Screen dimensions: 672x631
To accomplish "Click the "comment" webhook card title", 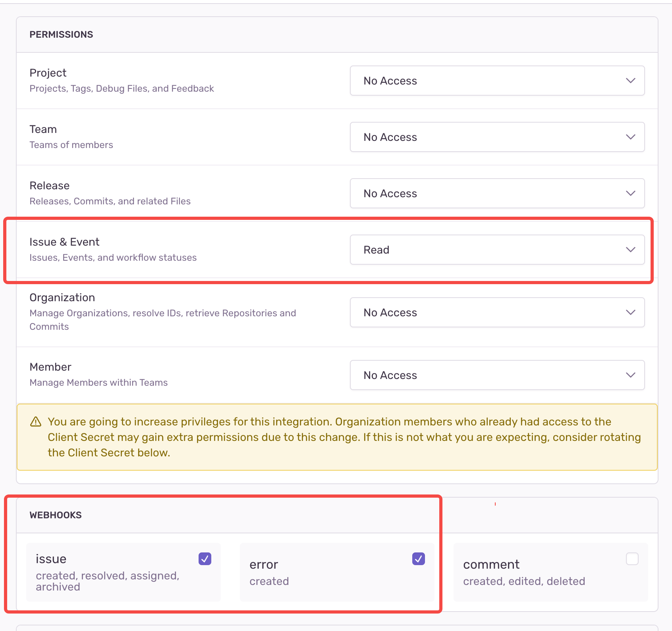I will 491,564.
